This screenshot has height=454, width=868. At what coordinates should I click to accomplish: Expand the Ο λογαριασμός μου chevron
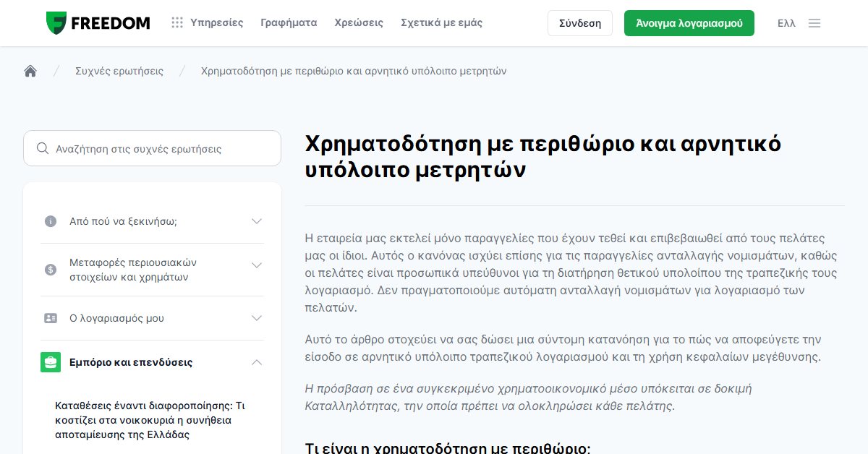coord(257,318)
